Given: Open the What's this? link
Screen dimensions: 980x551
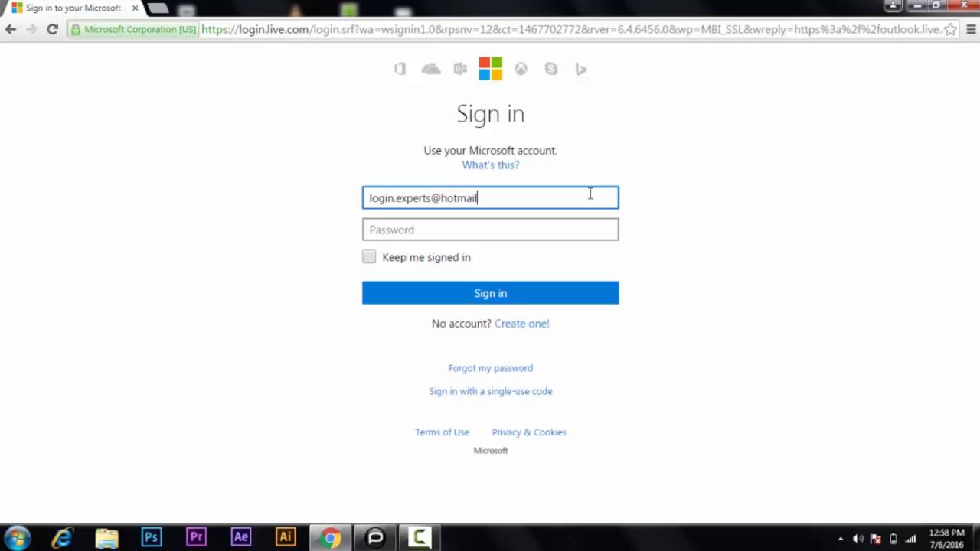Looking at the screenshot, I should click(490, 165).
